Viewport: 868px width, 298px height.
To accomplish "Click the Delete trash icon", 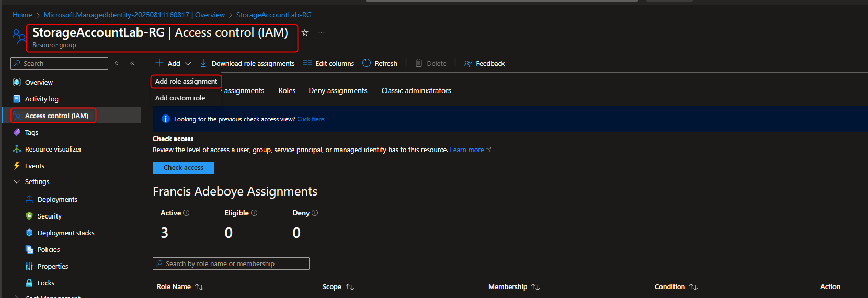I will 419,63.
